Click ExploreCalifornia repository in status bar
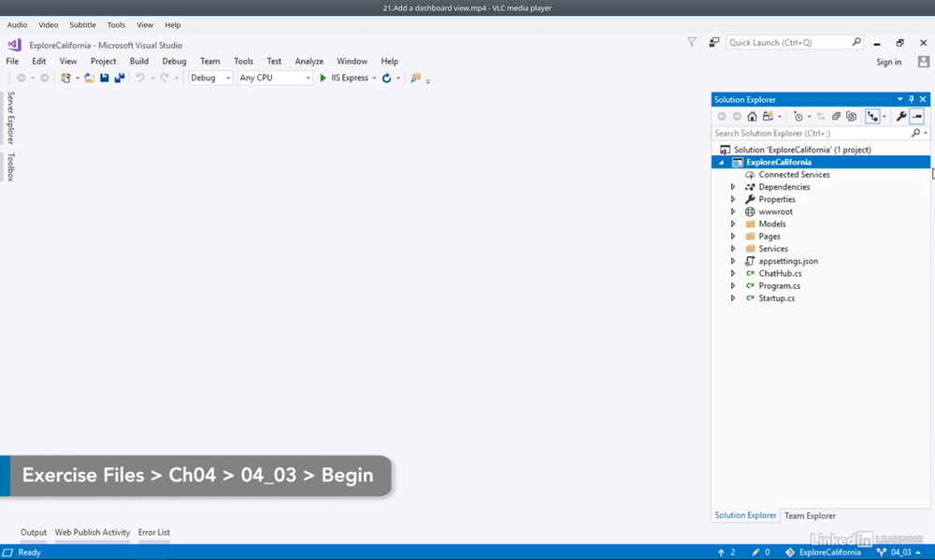The width and height of the screenshot is (935, 560). [x=823, y=553]
